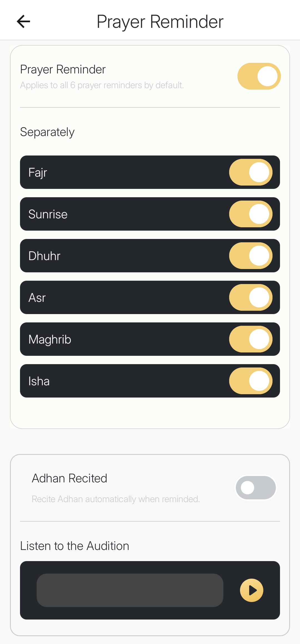This screenshot has height=644, width=300.
Task: Toggle the Isha reminder switch
Action: [251, 381]
